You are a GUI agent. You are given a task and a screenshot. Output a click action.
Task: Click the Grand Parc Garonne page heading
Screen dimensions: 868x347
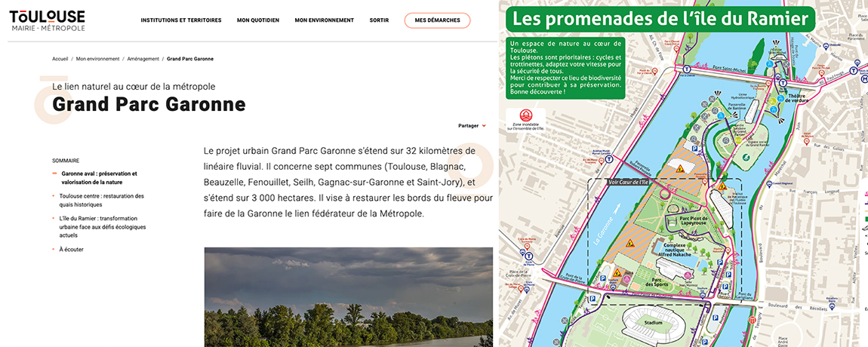pos(149,104)
